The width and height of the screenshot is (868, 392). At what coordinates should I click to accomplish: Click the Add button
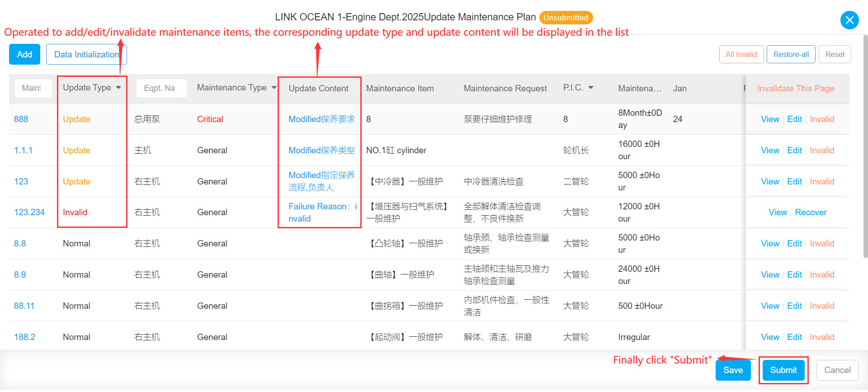click(x=24, y=54)
